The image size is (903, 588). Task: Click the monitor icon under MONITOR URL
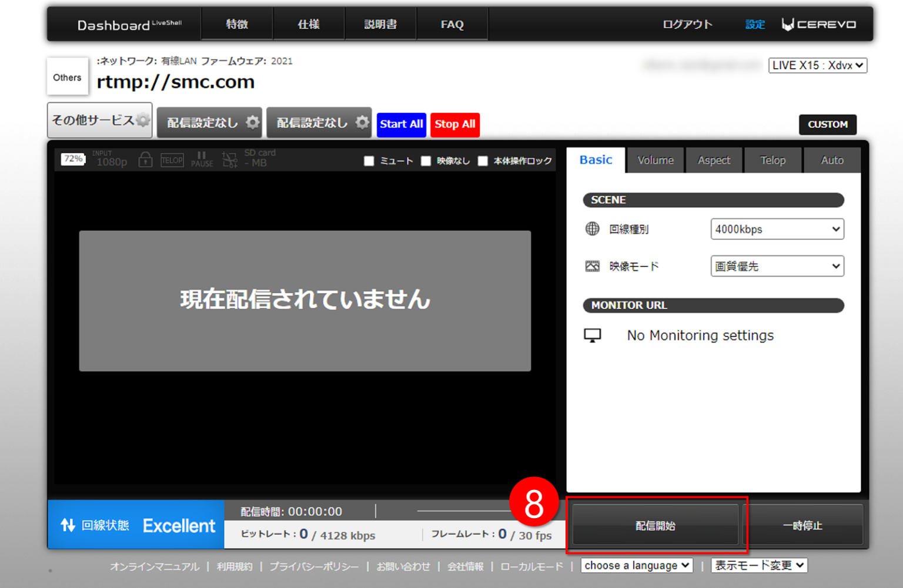click(593, 335)
